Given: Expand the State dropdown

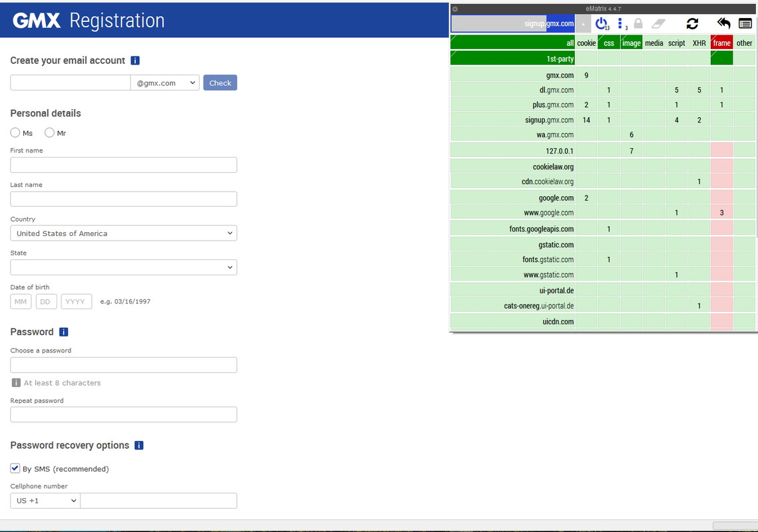Looking at the screenshot, I should click(123, 267).
